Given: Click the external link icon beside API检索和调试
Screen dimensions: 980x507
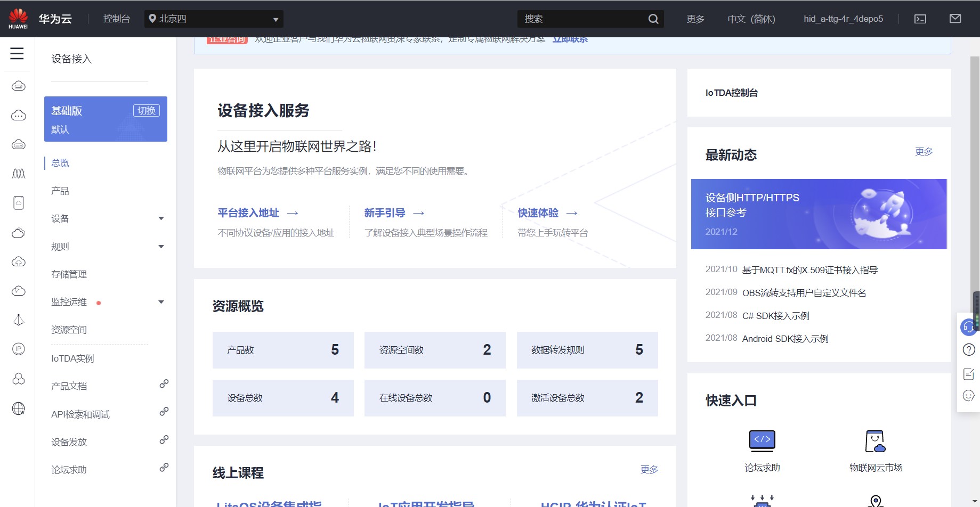Looking at the screenshot, I should [164, 412].
